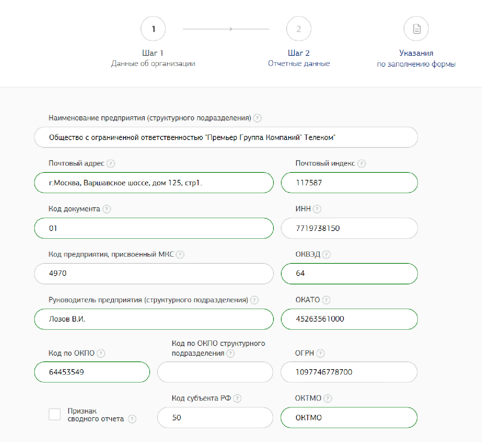Click help icon beside ОКАТО label
The height and width of the screenshot is (448, 501).
tap(326, 300)
